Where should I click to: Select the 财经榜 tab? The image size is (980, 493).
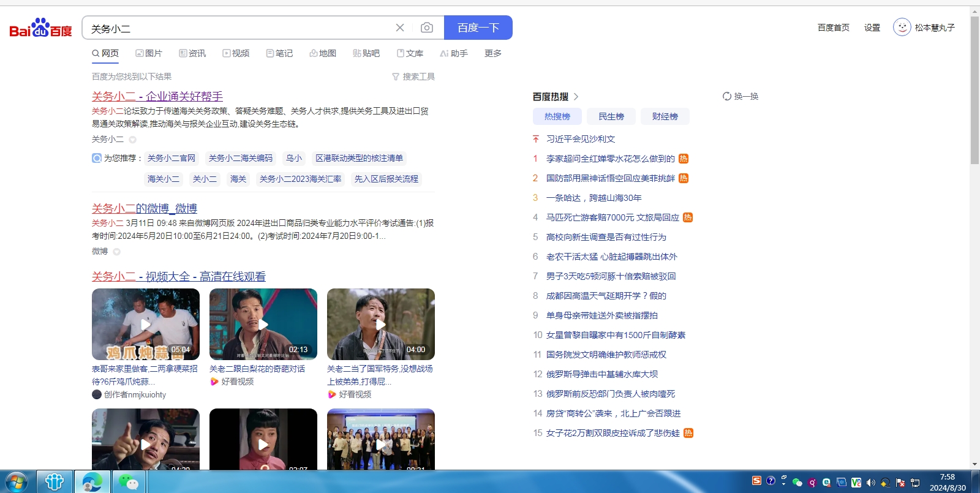pos(665,116)
